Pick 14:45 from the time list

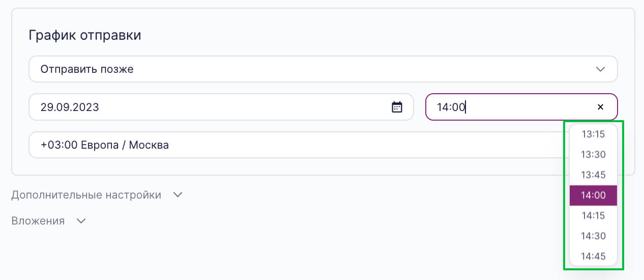tap(593, 256)
